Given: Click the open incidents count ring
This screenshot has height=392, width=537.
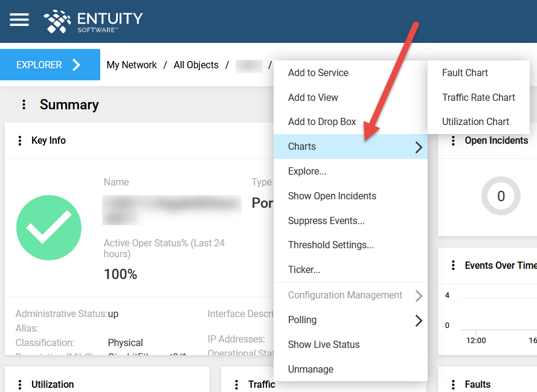Looking at the screenshot, I should tap(500, 196).
